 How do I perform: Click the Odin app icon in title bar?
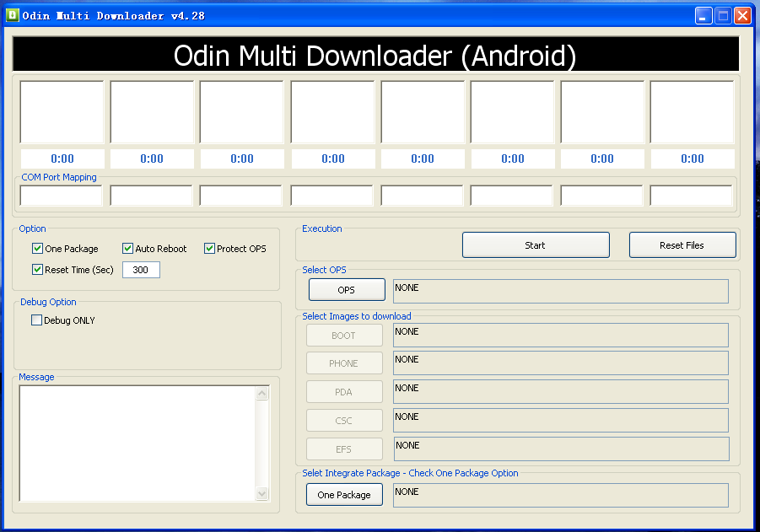point(12,15)
